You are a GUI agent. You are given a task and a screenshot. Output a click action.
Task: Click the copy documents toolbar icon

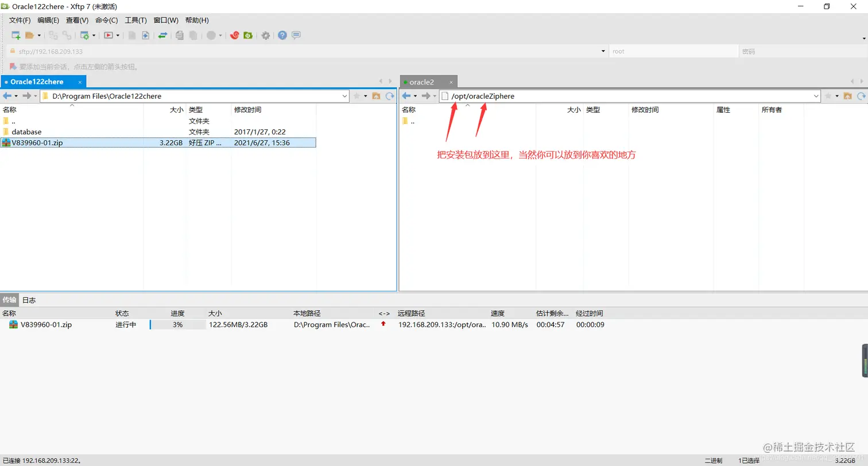[180, 36]
